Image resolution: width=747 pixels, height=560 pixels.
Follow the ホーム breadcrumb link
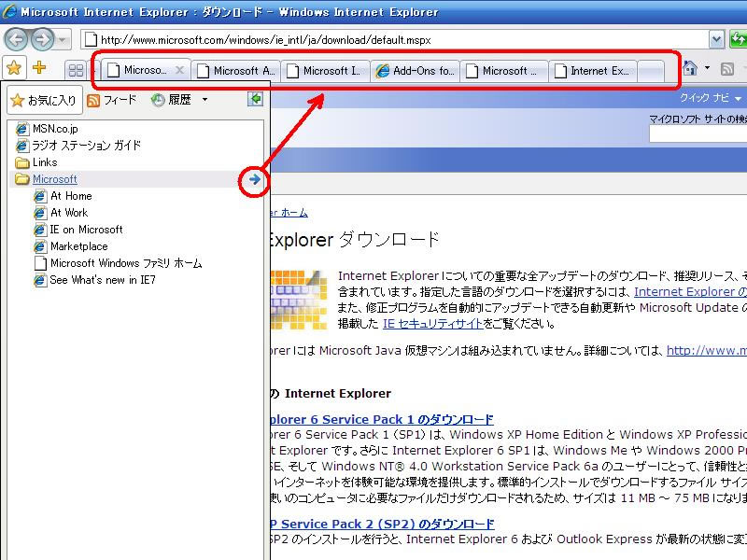click(294, 213)
